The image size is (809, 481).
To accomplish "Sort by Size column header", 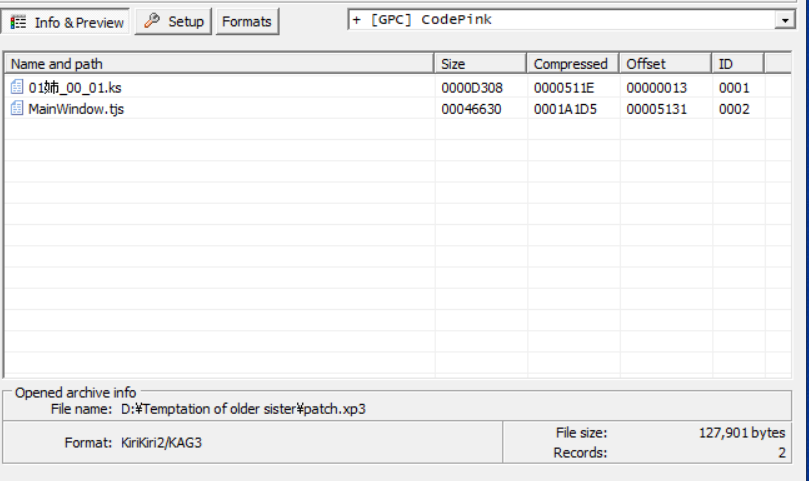I will click(x=480, y=63).
